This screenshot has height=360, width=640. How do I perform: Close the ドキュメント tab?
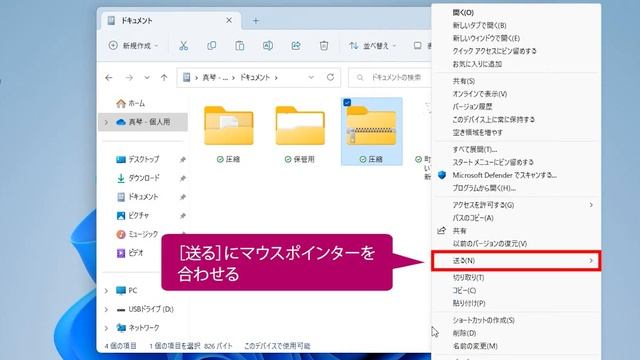(229, 20)
